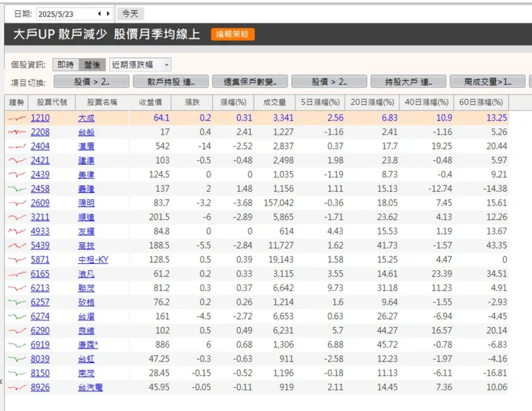
Task: Open the stock name link 大成
Action: pos(86,118)
